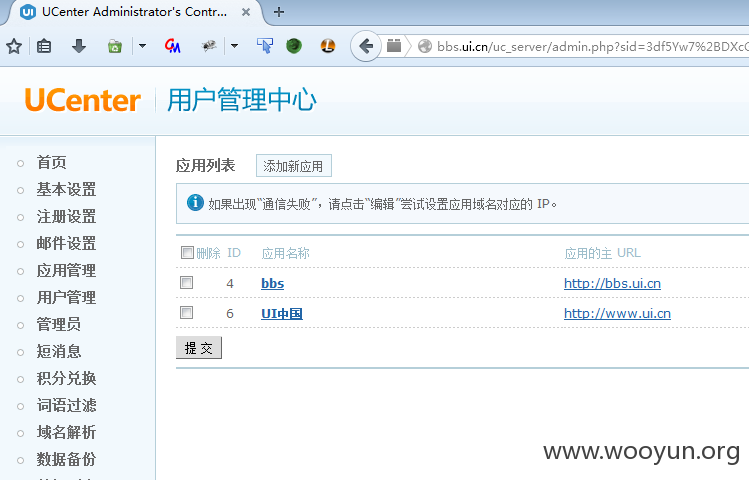Select the UCenter Administrator's Control tab
This screenshot has height=480, width=749.
[134, 12]
